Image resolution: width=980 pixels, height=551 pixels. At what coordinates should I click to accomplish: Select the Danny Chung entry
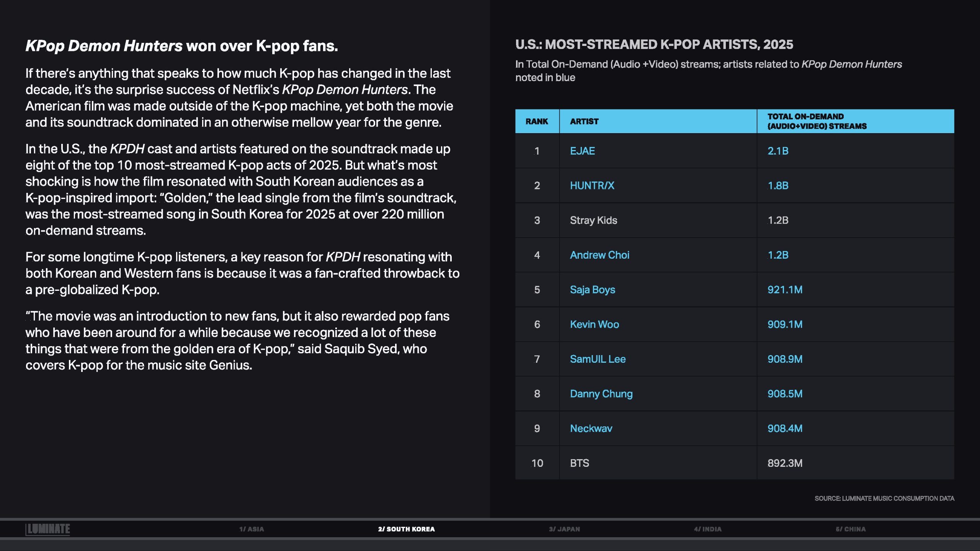(x=601, y=394)
